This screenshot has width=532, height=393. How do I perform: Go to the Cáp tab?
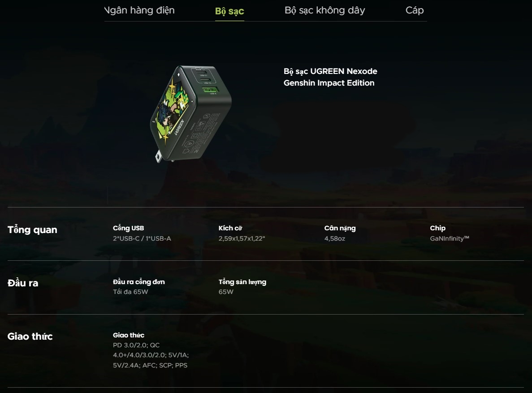[x=415, y=10]
